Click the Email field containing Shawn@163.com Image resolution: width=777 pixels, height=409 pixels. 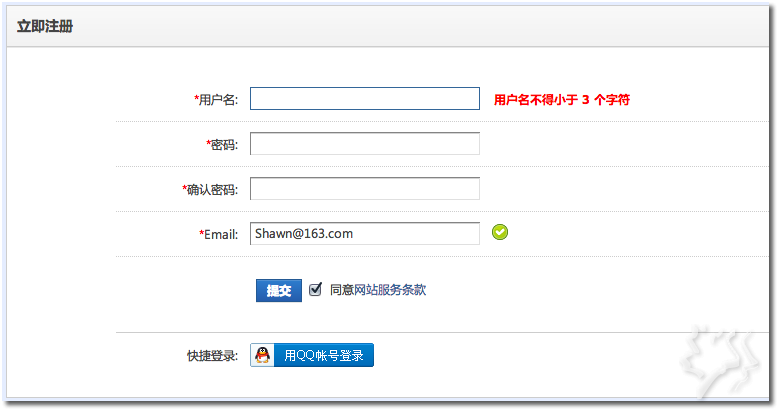point(364,233)
